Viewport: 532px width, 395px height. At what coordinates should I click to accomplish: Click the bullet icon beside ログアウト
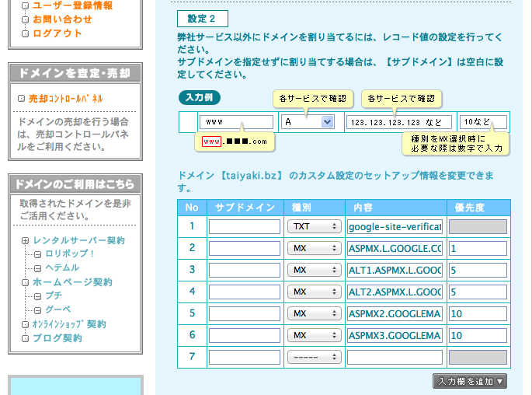point(25,33)
